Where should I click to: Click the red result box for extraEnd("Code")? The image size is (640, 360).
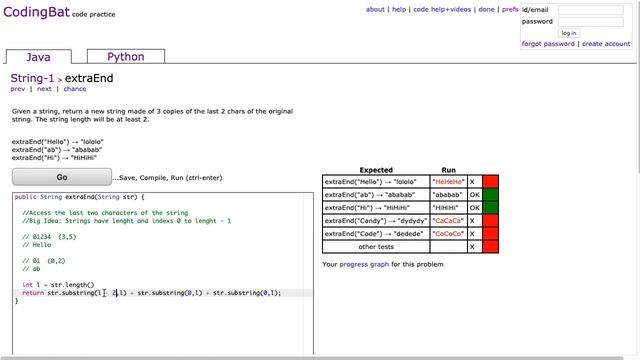pos(490,234)
